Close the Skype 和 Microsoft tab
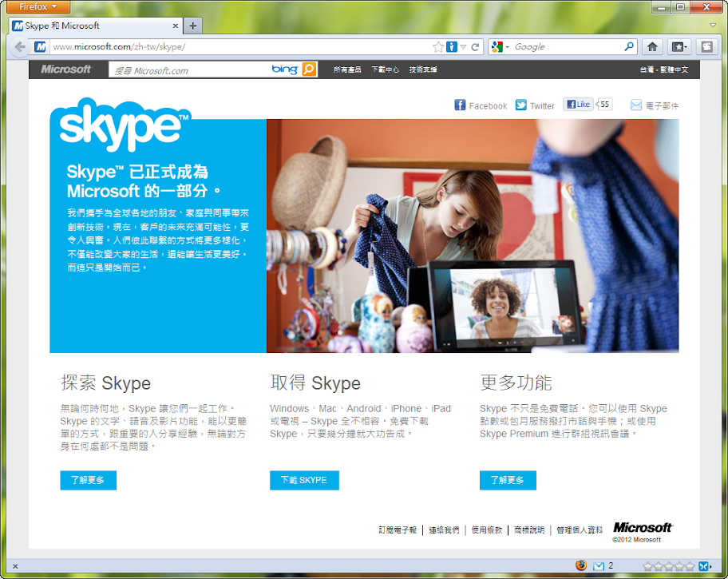 point(176,26)
